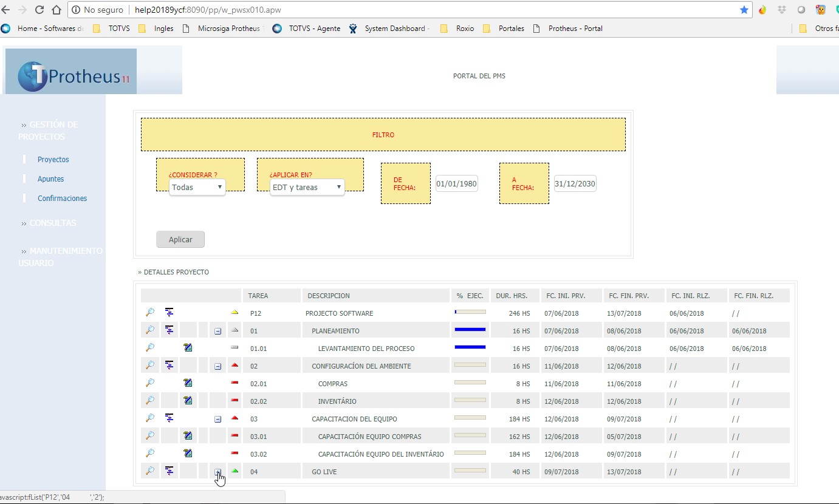
Task: Click the magnifier icon in the GO LIVE row
Action: click(150, 471)
